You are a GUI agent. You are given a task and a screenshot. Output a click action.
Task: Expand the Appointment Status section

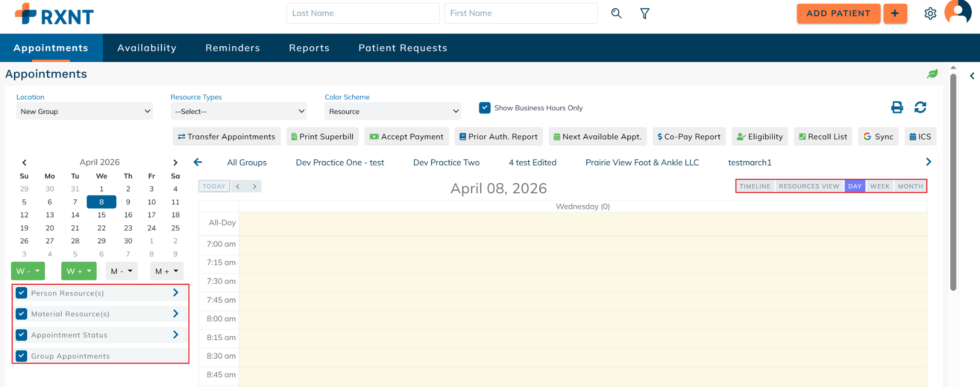point(176,335)
